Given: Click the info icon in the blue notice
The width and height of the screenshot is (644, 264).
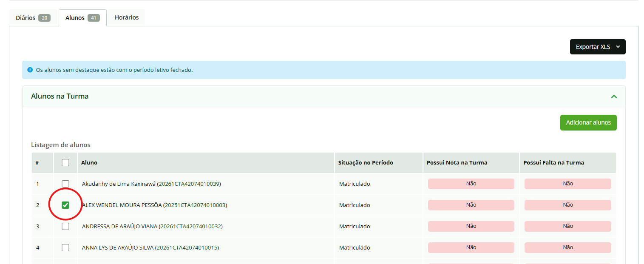Looking at the screenshot, I should tap(30, 70).
